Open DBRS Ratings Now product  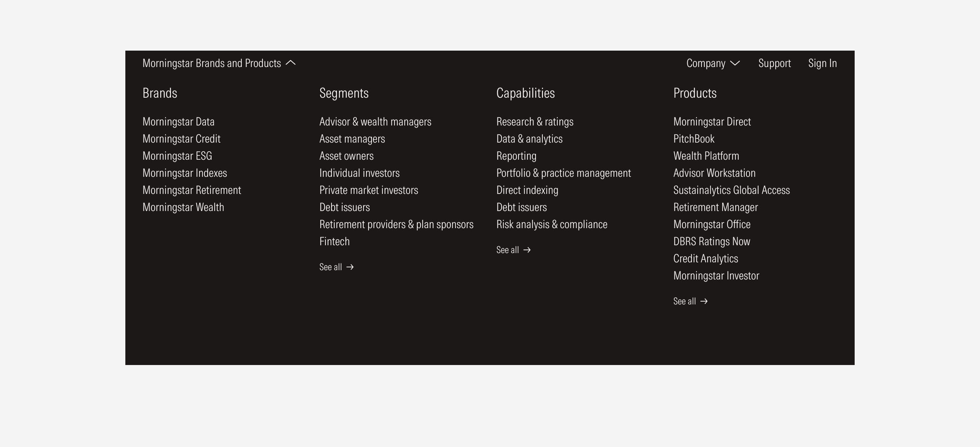click(x=711, y=242)
